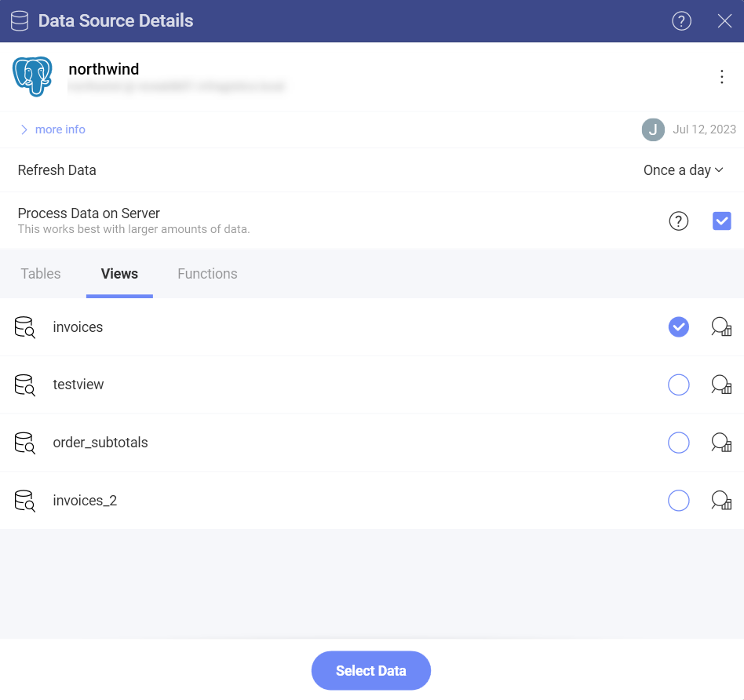Click the view icon beside invoices_2

pyautogui.click(x=24, y=501)
